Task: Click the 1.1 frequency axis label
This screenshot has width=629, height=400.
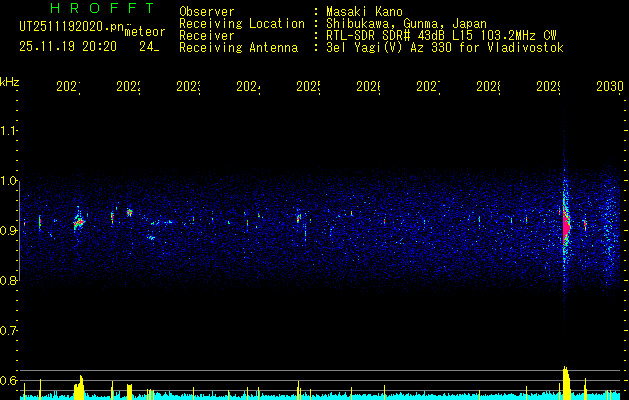Action: (8, 130)
